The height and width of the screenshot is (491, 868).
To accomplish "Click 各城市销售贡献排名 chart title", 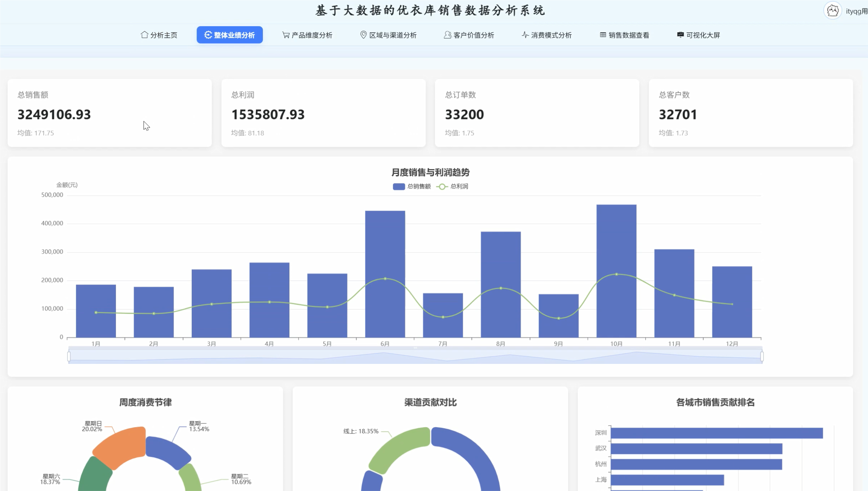I will point(715,402).
